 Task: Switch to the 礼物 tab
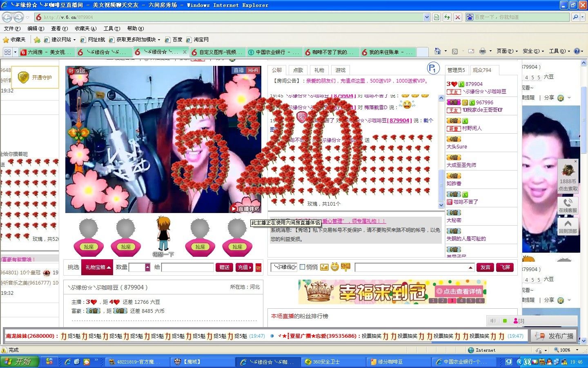[x=319, y=70]
